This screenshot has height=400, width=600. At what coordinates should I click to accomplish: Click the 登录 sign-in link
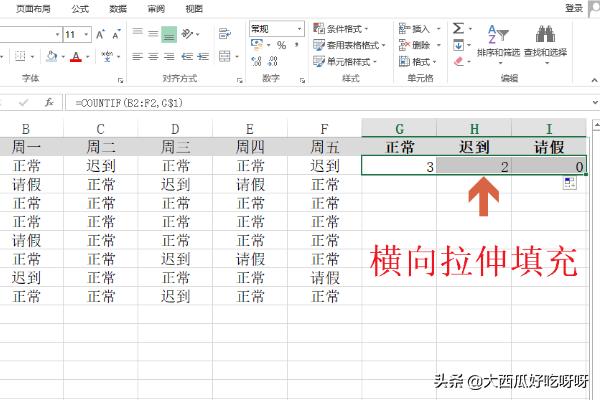point(574,8)
